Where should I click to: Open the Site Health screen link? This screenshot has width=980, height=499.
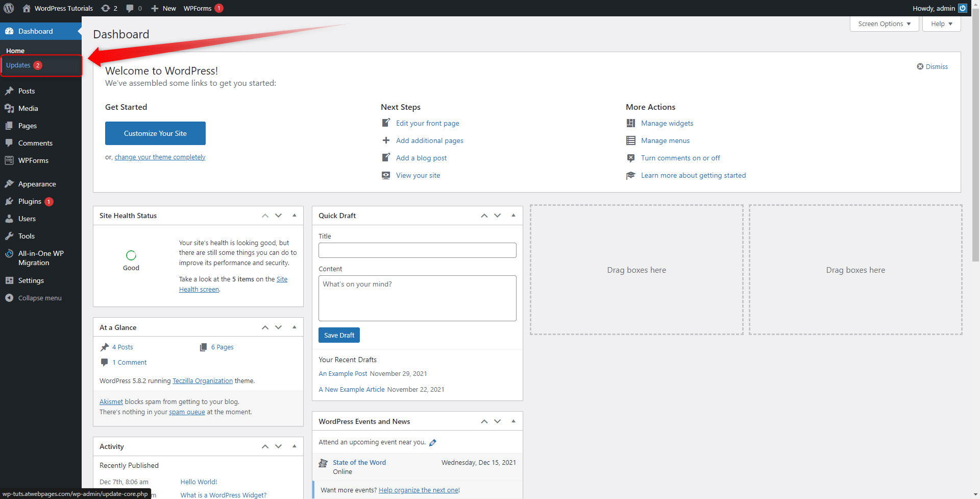pos(233,284)
